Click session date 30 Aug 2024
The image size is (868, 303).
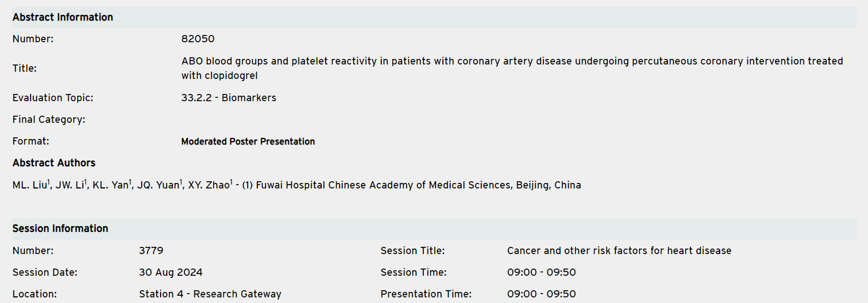point(171,272)
